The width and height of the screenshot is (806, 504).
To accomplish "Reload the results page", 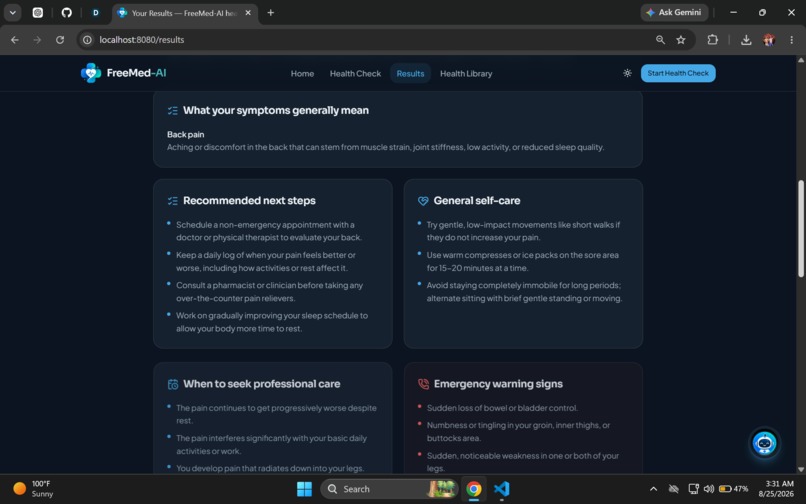I will 60,40.
